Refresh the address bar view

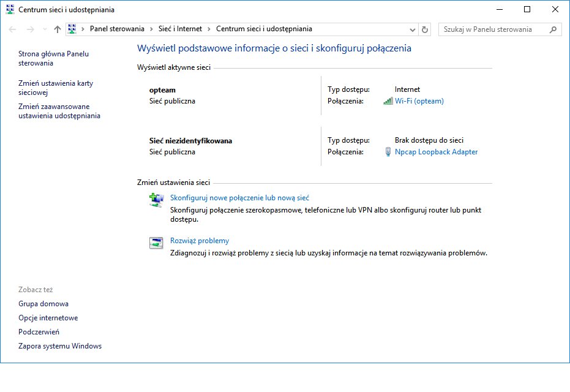tap(426, 29)
